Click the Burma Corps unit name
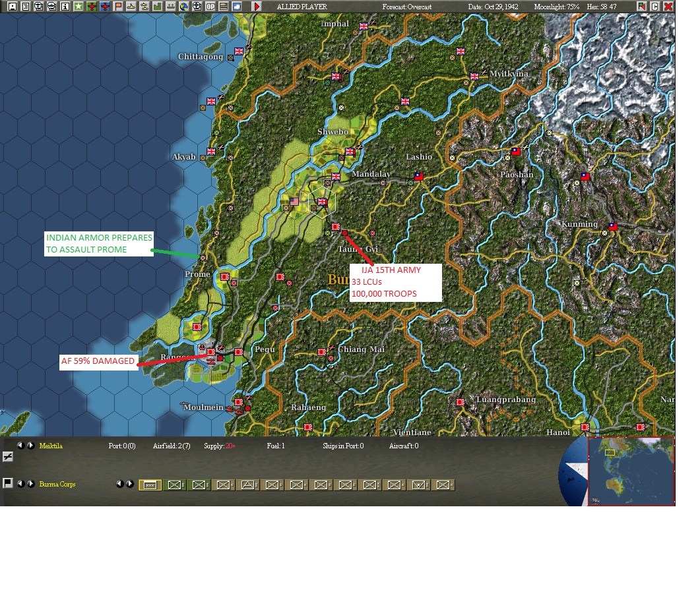700x592 pixels. tap(57, 484)
